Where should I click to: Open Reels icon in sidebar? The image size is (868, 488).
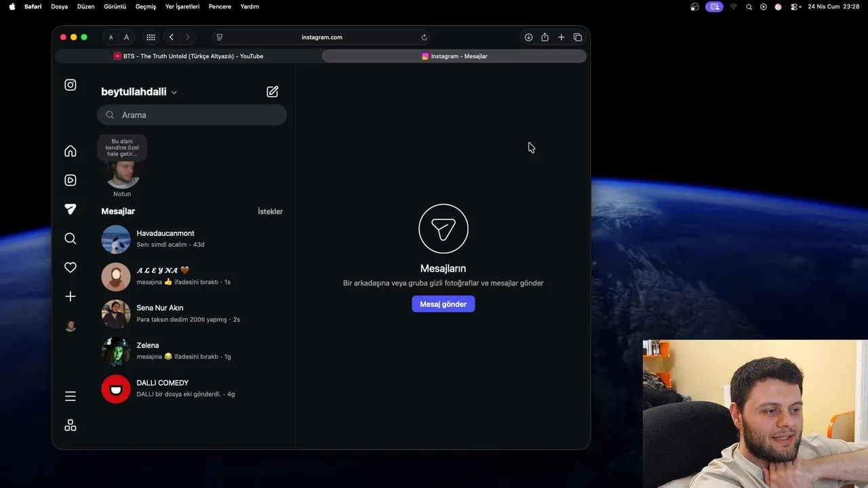(71, 180)
